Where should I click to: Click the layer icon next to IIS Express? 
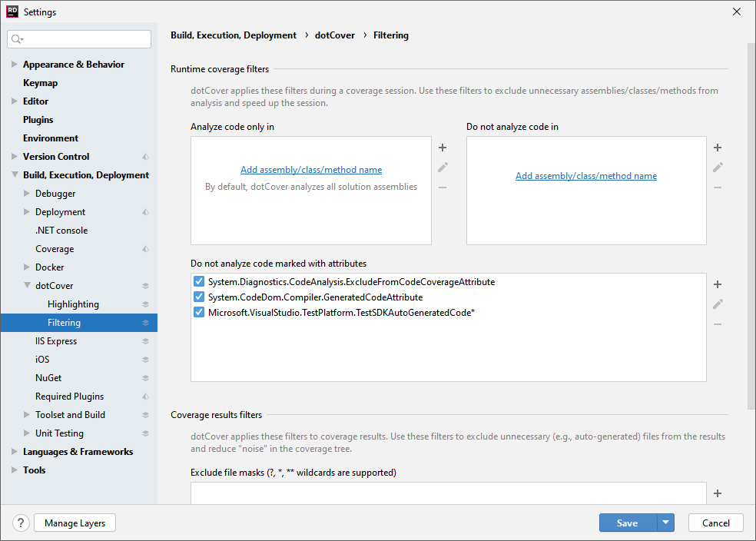coord(145,341)
